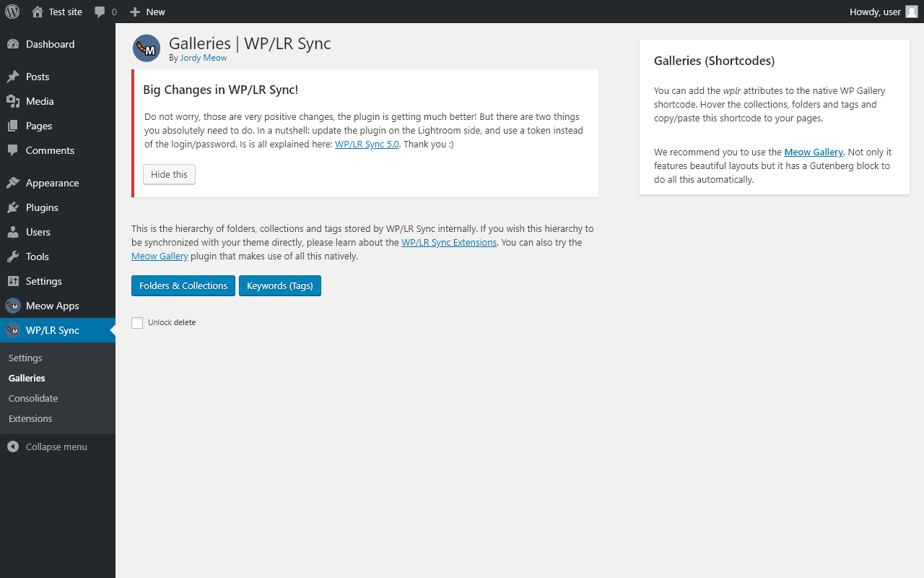Click the Keywords (Tags) button
The width and height of the screenshot is (924, 578).
[x=280, y=285]
